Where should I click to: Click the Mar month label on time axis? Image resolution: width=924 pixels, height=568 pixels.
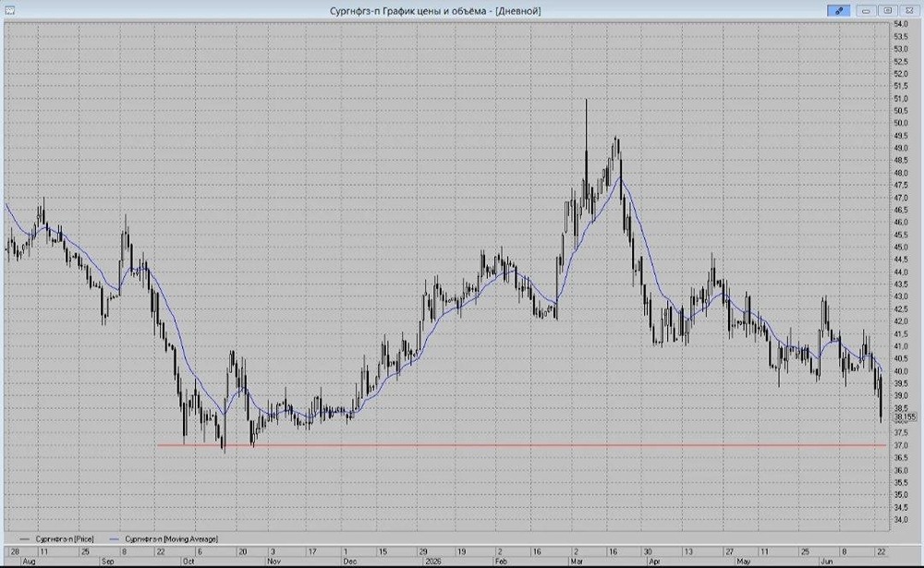(576, 562)
